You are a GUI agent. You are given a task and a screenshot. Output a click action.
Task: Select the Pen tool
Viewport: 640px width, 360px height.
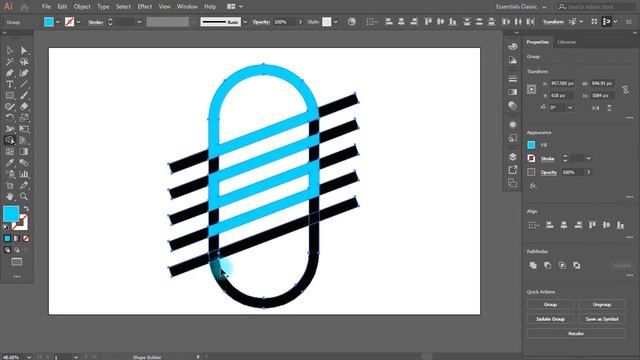tap(10, 73)
